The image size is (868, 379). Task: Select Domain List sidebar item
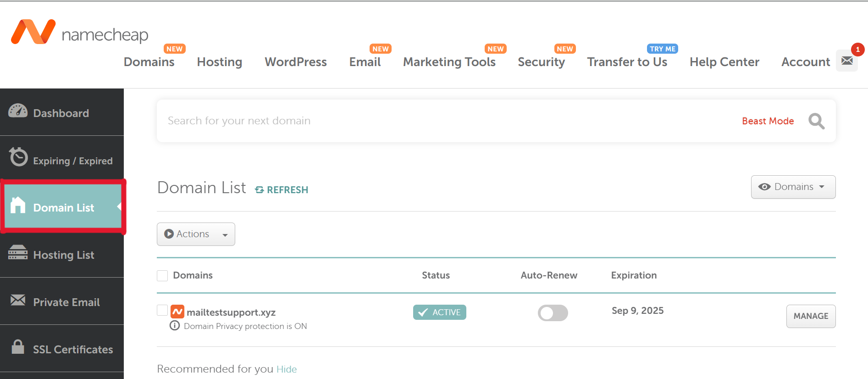pos(63,206)
